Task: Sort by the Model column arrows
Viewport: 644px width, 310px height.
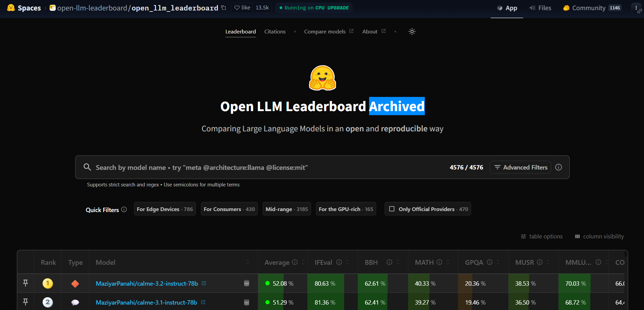Action: coord(248,262)
